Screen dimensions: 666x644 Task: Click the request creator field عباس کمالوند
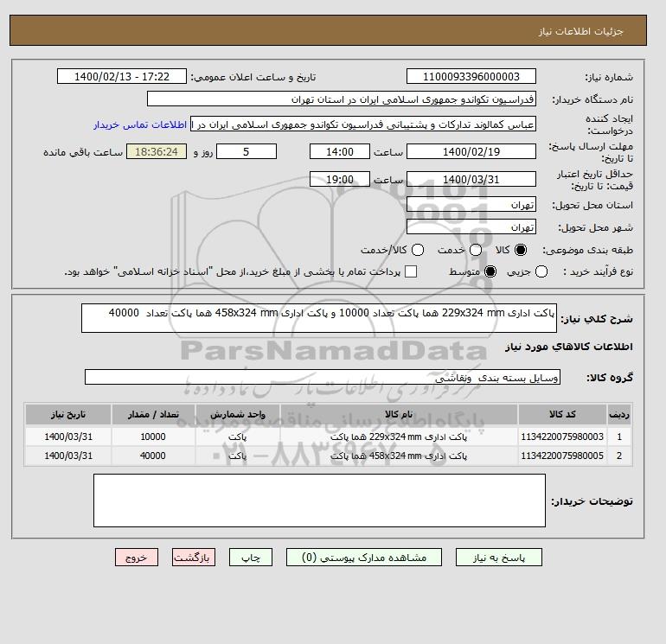click(x=363, y=124)
